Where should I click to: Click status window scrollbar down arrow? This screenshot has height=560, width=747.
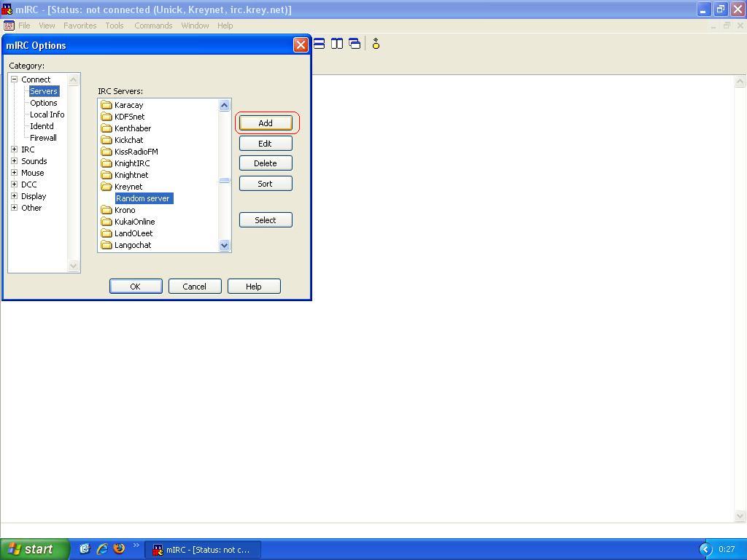tap(740, 516)
